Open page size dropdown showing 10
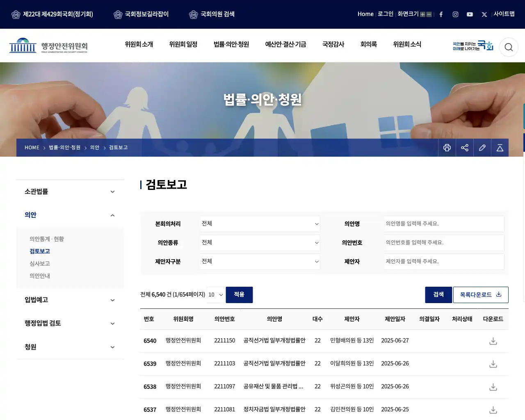This screenshot has height=420, width=525. pyautogui.click(x=215, y=295)
